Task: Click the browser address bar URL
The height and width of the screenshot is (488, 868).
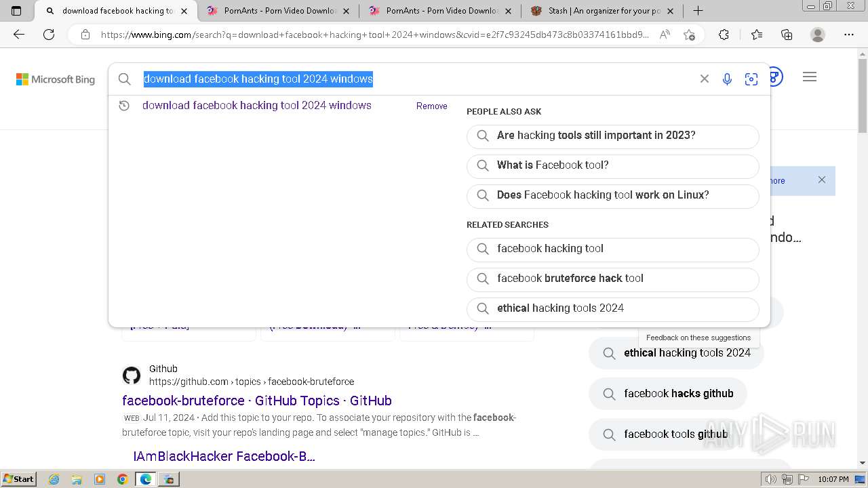Action: (x=374, y=35)
